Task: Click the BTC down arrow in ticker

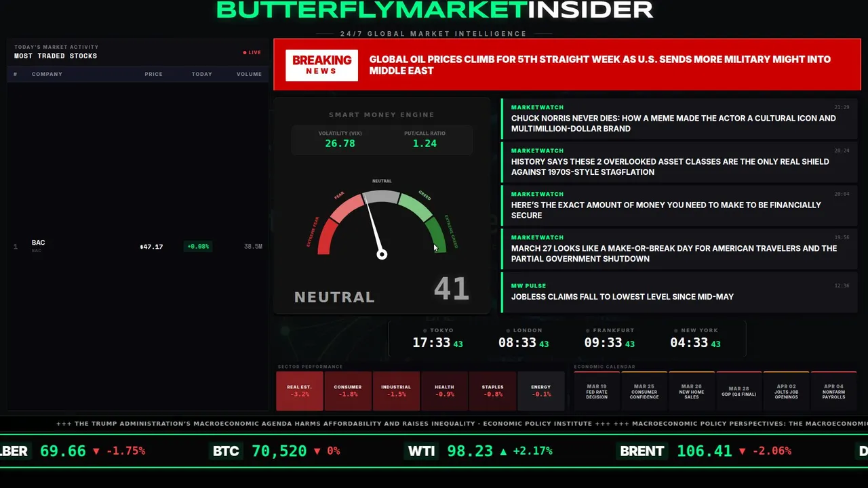Action: [x=317, y=451]
